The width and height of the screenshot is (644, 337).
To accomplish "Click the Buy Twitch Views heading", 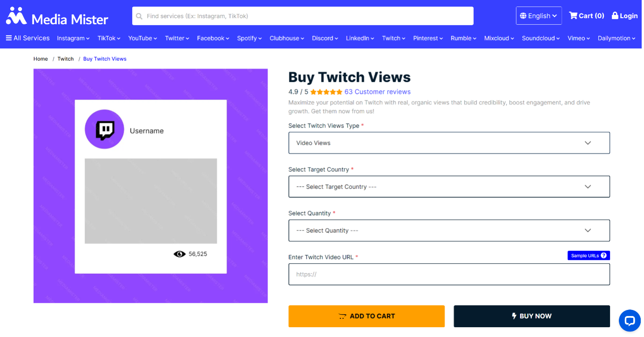I will coord(349,77).
